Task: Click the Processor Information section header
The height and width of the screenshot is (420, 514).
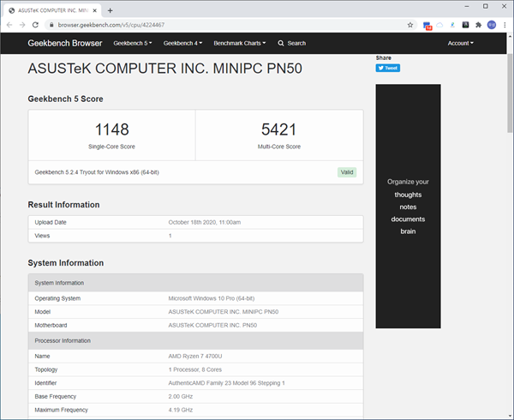Action: pos(195,340)
